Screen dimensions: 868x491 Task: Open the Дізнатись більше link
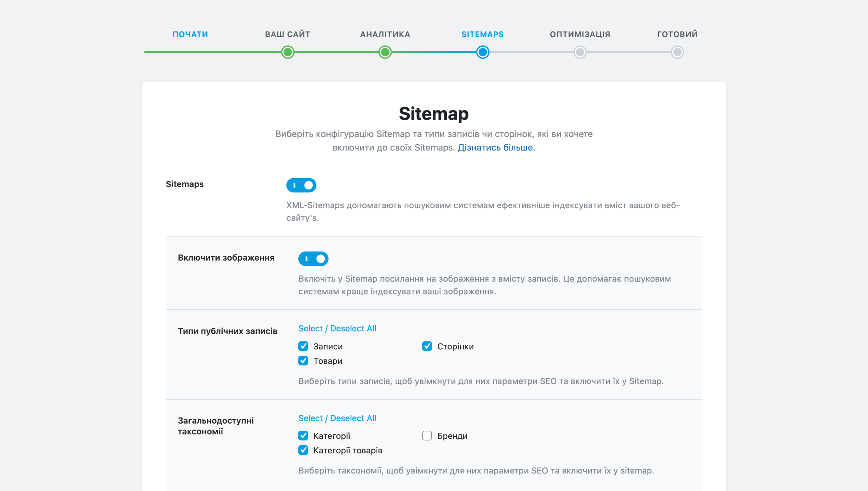click(496, 148)
